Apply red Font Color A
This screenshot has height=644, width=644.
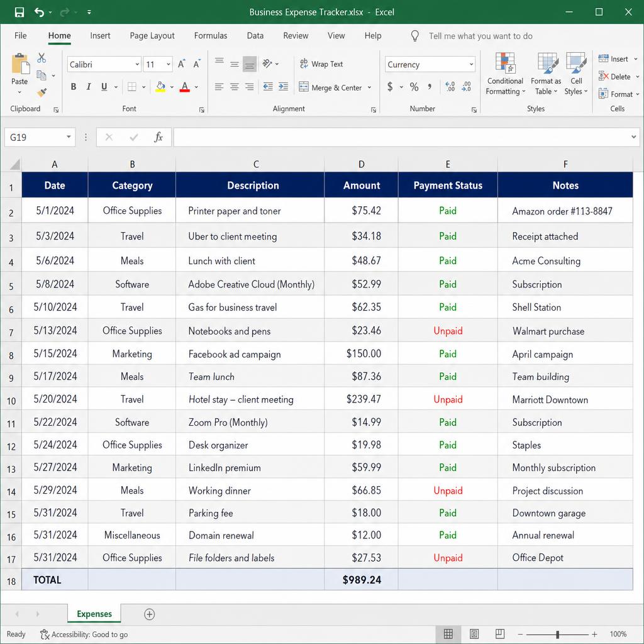pyautogui.click(x=185, y=87)
